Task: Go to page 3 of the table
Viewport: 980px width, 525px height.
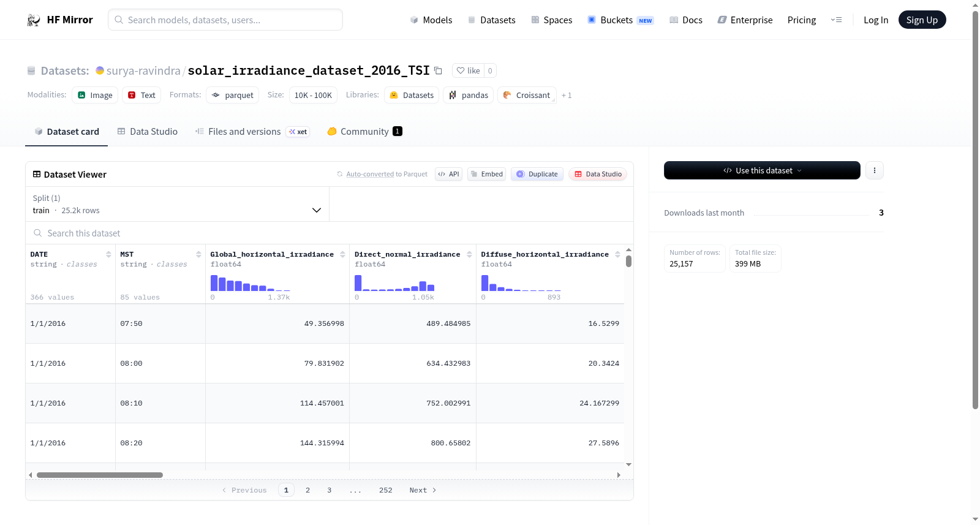Action: (x=329, y=490)
